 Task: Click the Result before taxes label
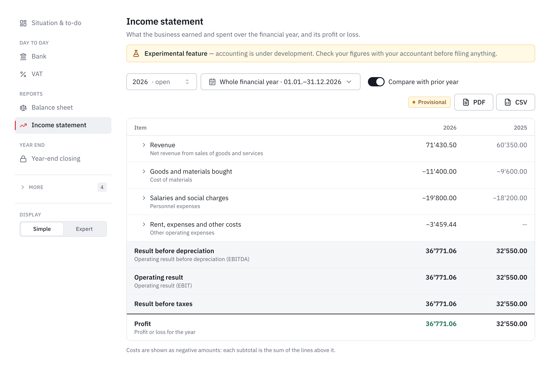[x=164, y=304]
